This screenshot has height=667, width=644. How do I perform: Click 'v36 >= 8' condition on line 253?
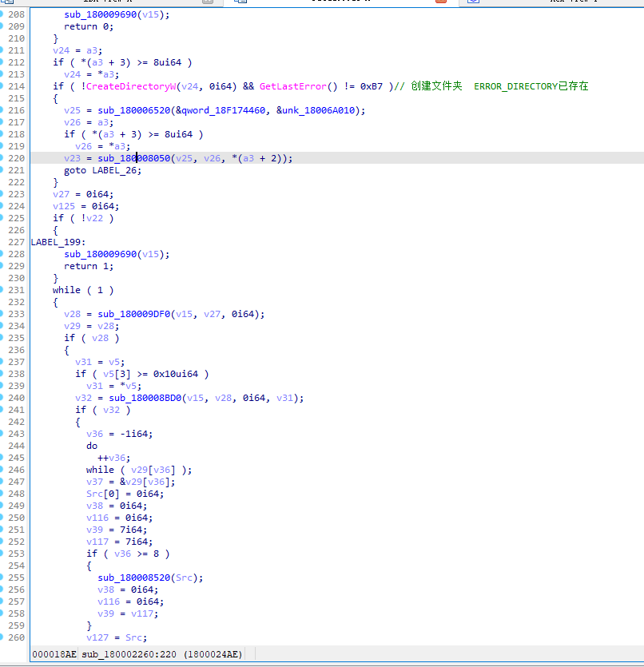pos(137,554)
